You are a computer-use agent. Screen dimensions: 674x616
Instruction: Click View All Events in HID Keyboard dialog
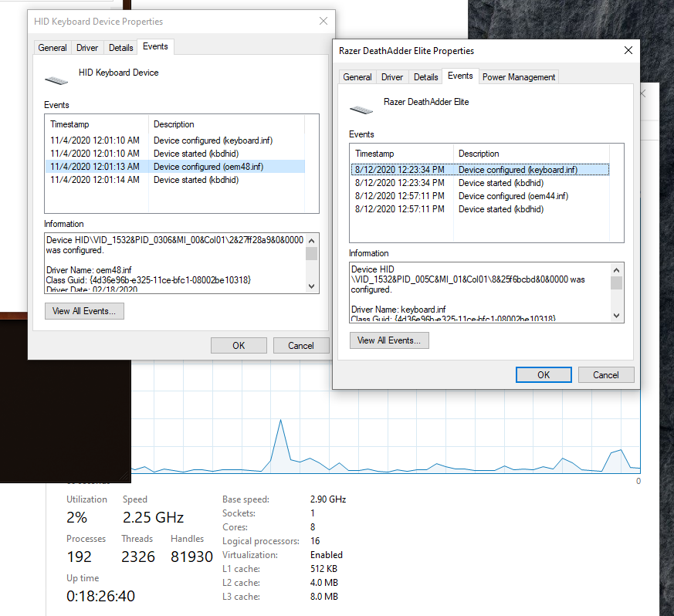click(84, 311)
